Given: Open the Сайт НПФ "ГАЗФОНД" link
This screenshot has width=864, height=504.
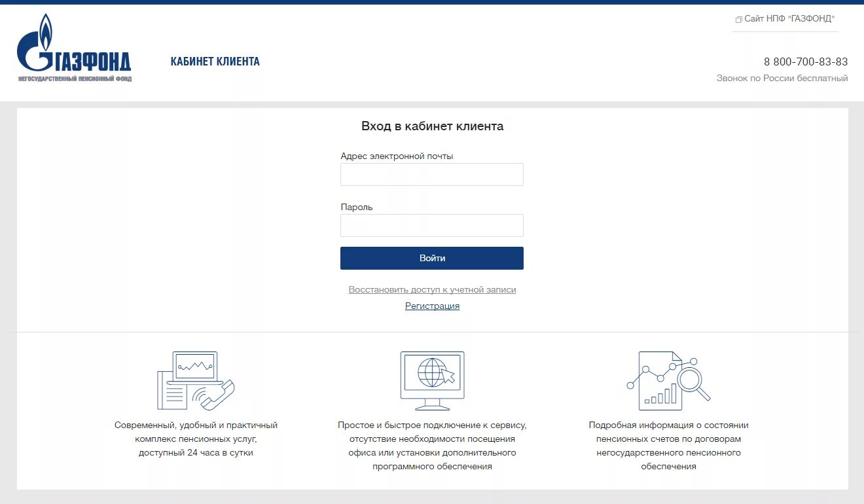Looking at the screenshot, I should click(789, 19).
